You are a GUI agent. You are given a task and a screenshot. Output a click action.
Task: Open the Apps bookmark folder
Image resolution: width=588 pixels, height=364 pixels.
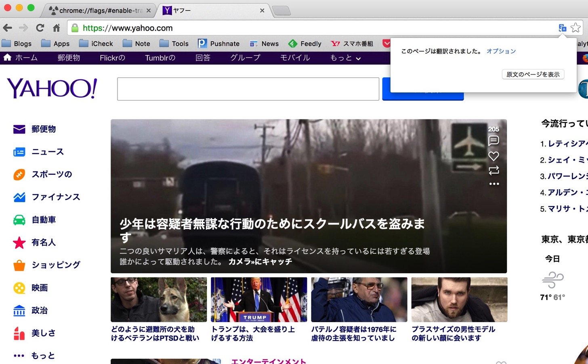pos(55,44)
